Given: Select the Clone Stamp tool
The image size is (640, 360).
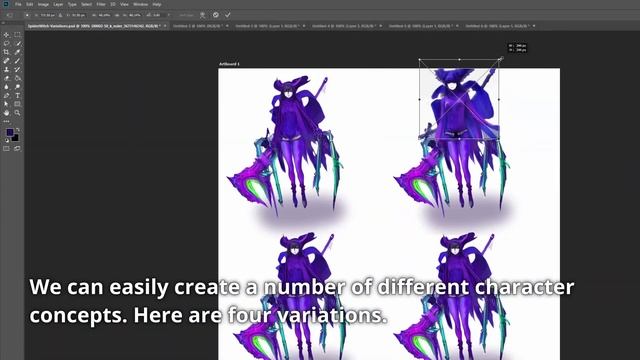Looking at the screenshot, I should pos(6,69).
